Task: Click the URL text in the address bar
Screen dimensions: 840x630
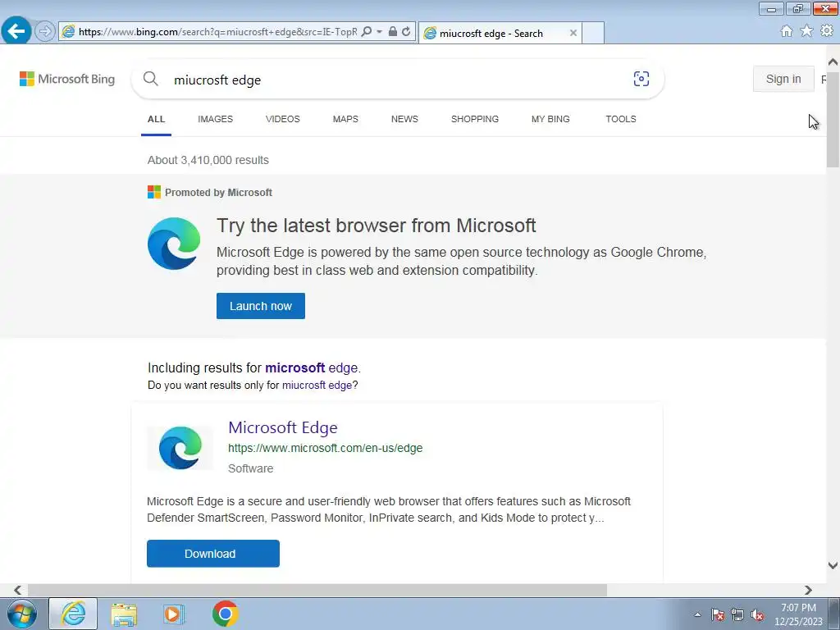Action: point(217,32)
